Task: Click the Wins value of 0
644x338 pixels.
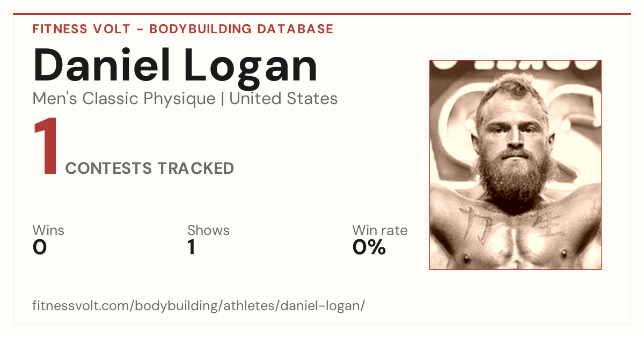Action: [40, 247]
